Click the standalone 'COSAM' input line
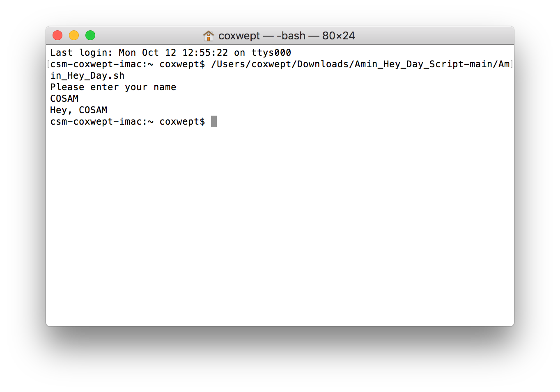 point(64,99)
